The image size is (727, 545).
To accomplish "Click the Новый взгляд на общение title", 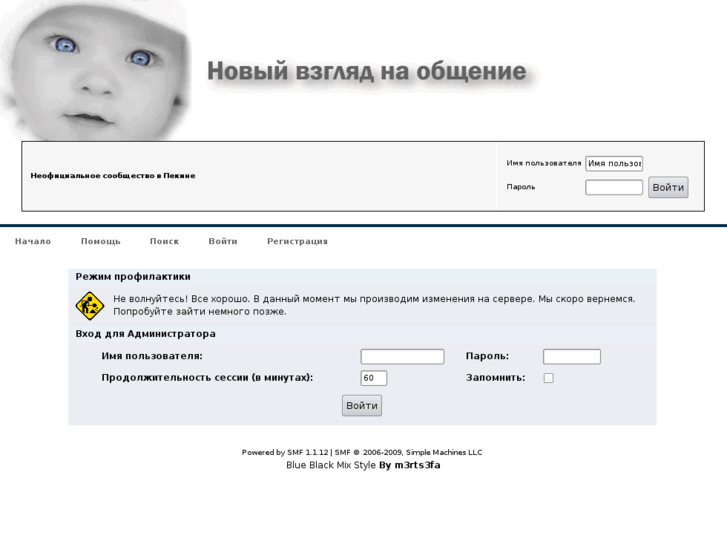I will pos(367,71).
